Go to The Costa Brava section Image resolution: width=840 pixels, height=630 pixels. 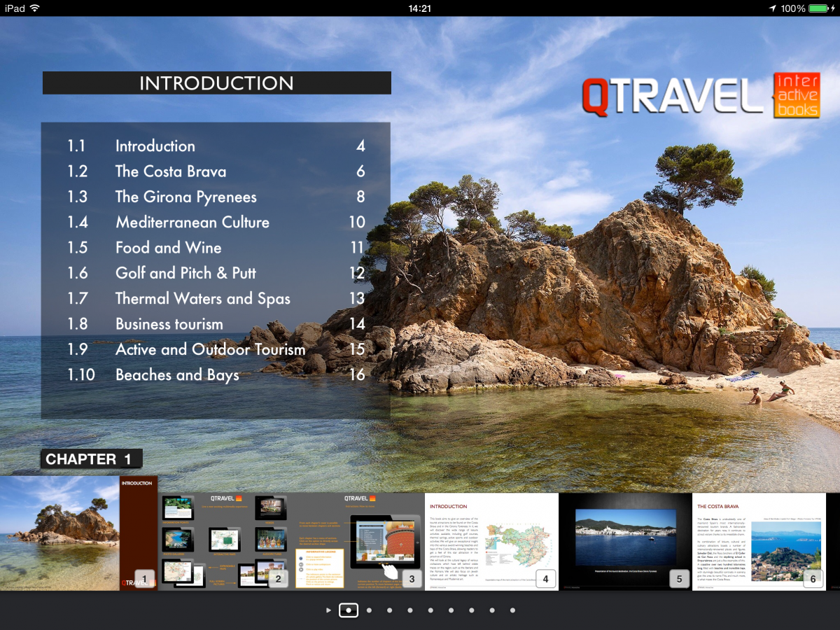216,171
